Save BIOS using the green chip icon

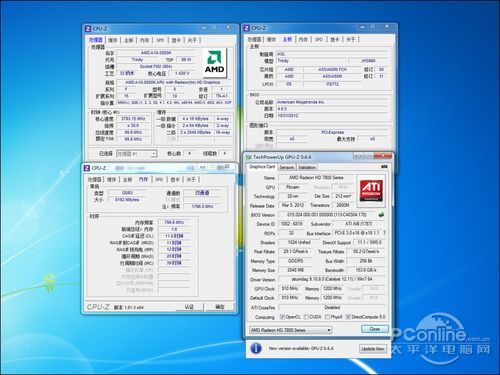pos(381,215)
